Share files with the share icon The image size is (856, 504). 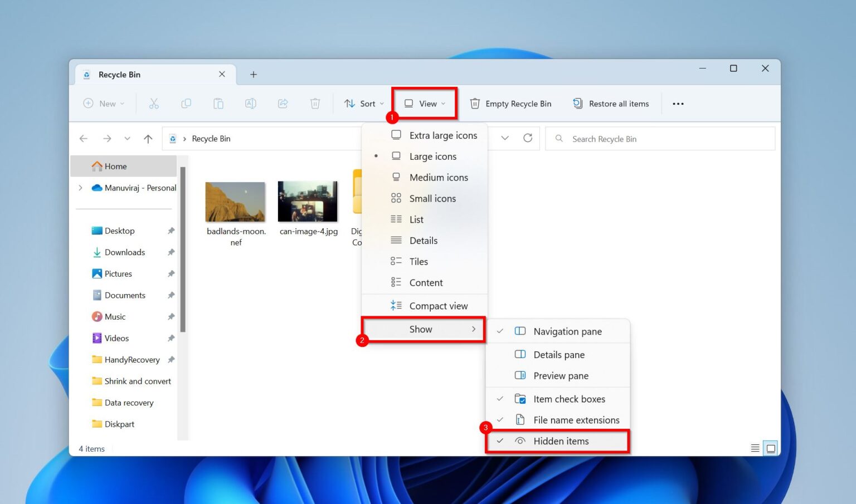(x=283, y=103)
